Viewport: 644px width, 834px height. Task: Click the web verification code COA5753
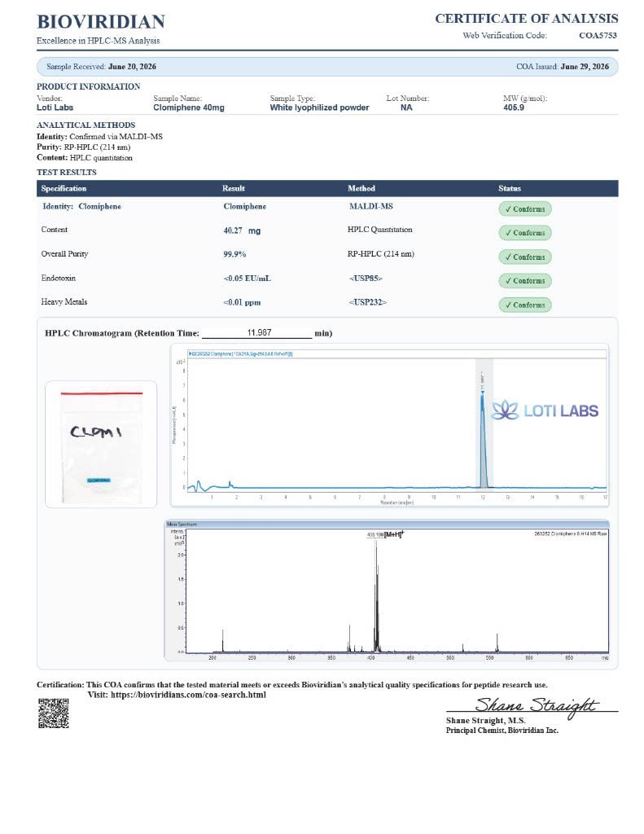[x=598, y=36]
